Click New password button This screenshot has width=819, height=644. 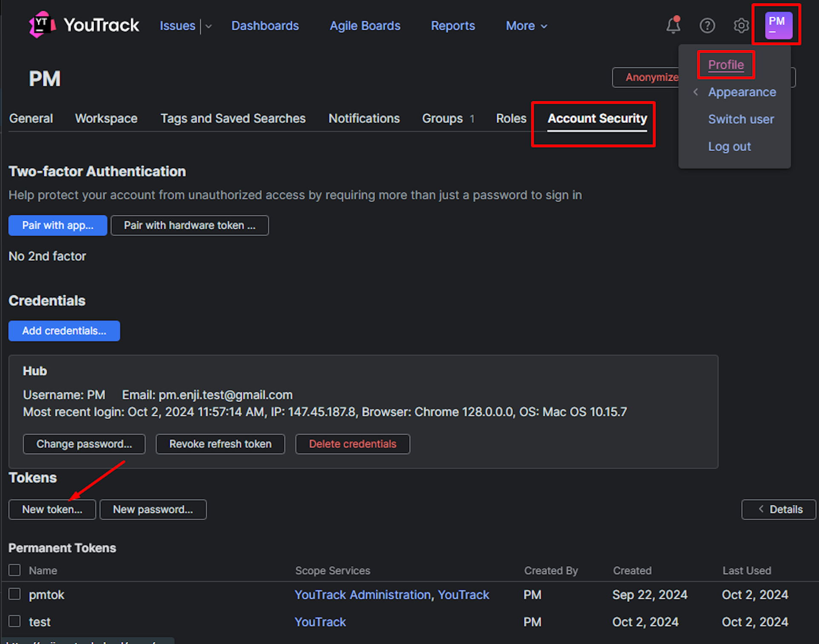tap(153, 509)
